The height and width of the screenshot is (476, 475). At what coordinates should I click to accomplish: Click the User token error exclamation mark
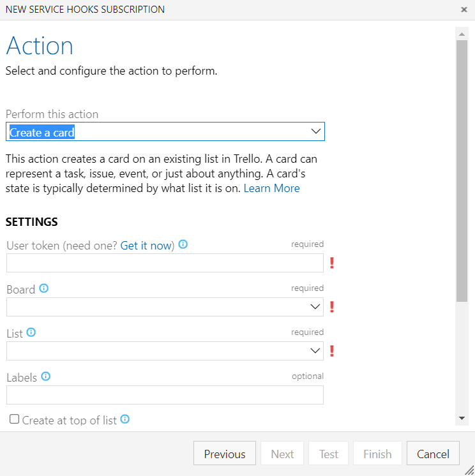332,263
